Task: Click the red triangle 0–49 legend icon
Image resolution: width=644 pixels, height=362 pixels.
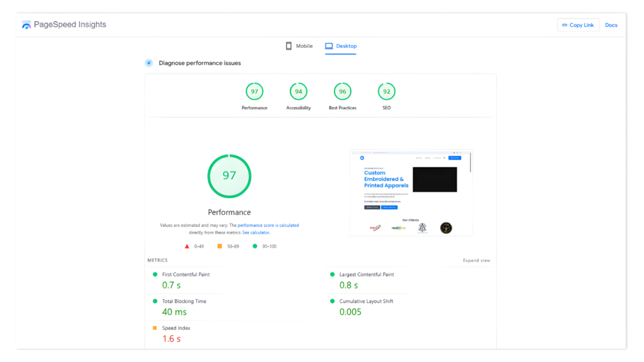Action: point(187,246)
